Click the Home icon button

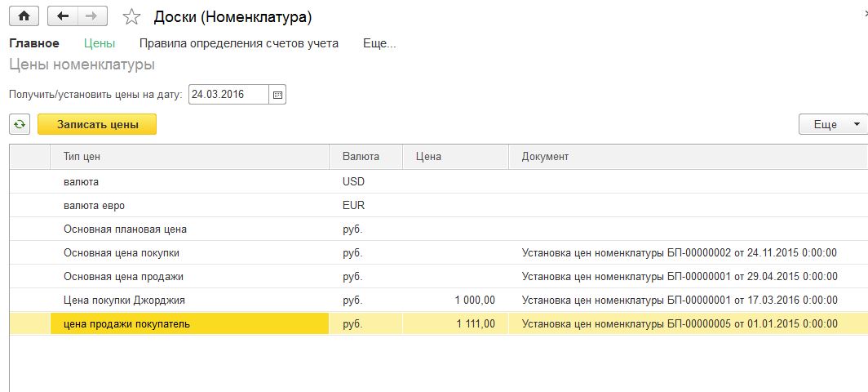[x=24, y=16]
